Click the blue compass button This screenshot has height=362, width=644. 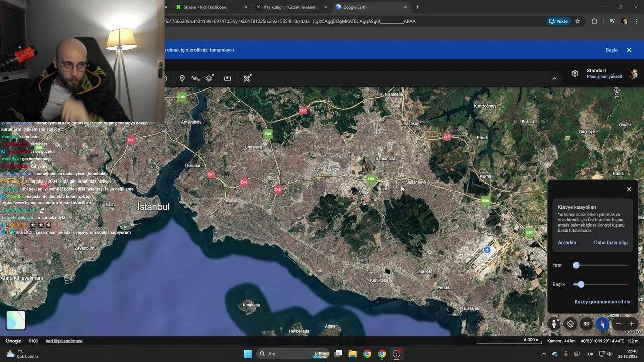[602, 324]
